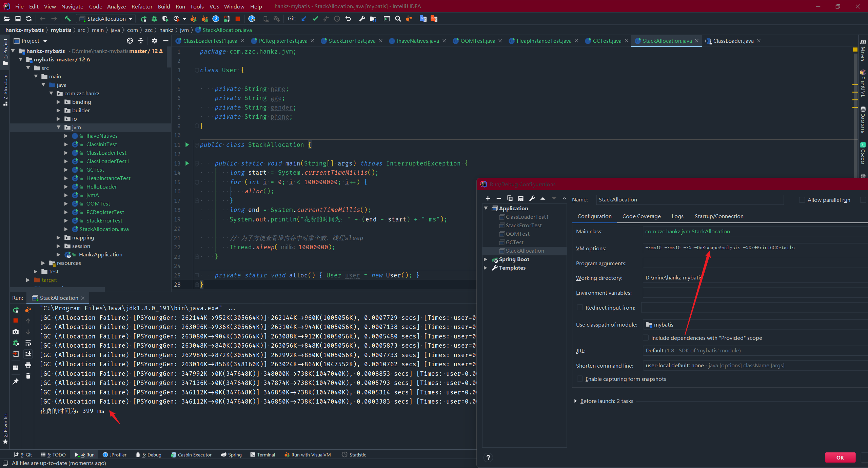
Task: Expand Spring Boot configurations node
Action: [486, 259]
